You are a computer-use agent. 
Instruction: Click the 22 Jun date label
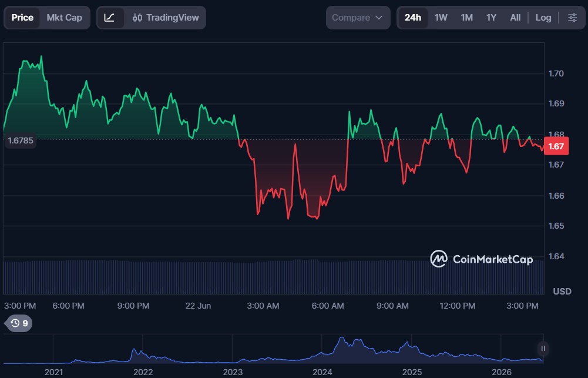click(x=198, y=306)
